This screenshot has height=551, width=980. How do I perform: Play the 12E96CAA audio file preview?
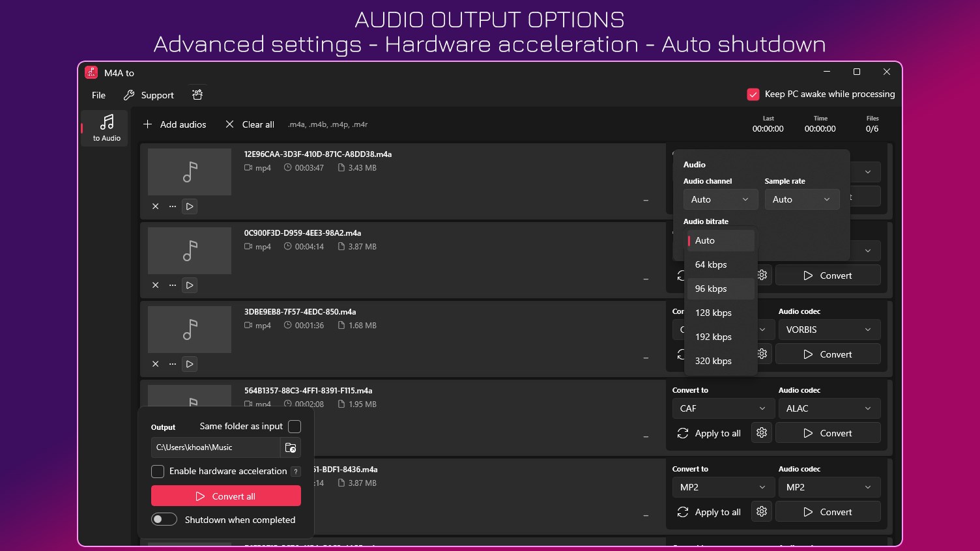[x=190, y=206]
